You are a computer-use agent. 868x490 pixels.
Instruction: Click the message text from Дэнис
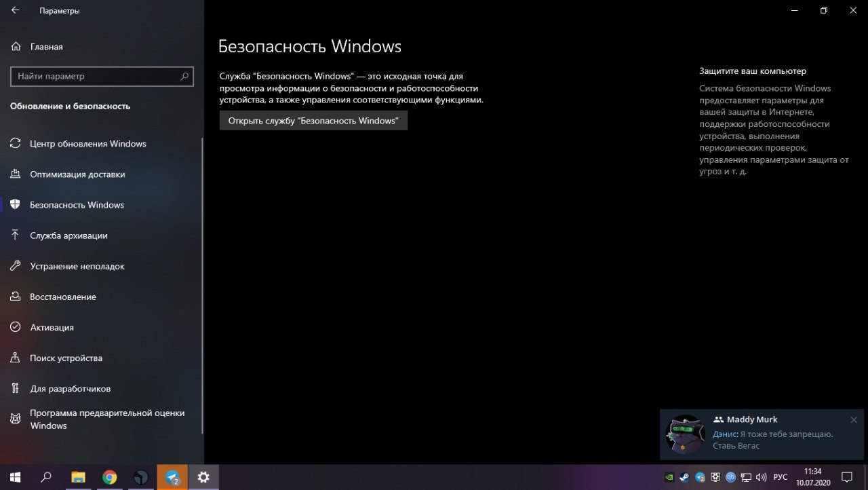773,440
